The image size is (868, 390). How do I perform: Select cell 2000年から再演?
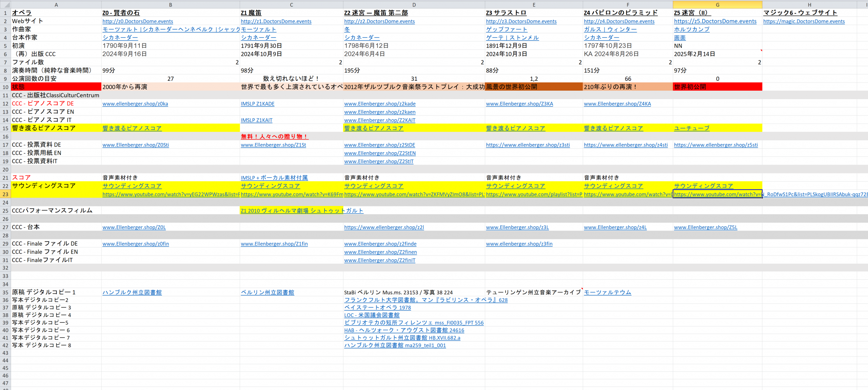171,87
